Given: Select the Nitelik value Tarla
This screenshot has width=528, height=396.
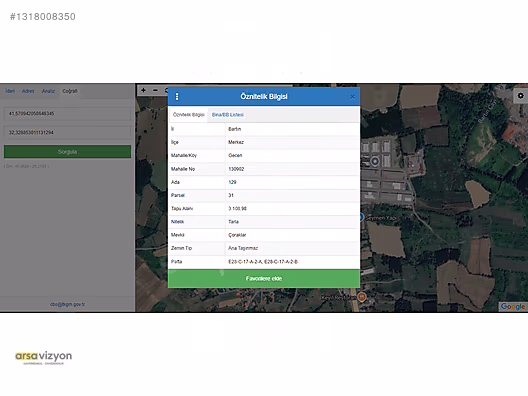Looking at the screenshot, I should click(233, 222).
